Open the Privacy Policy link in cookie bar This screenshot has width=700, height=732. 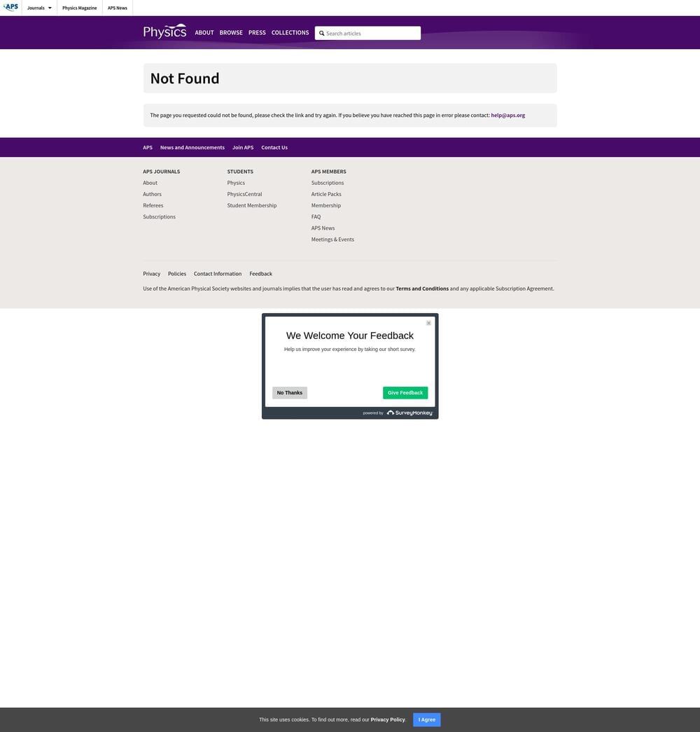tap(388, 719)
